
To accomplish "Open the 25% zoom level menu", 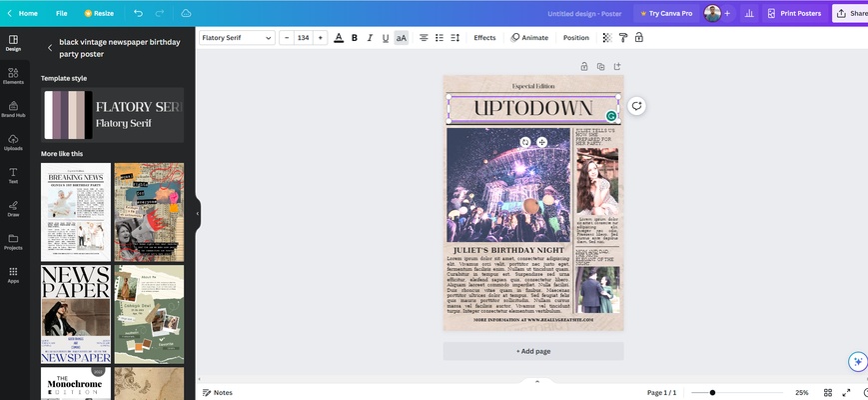I will (801, 392).
